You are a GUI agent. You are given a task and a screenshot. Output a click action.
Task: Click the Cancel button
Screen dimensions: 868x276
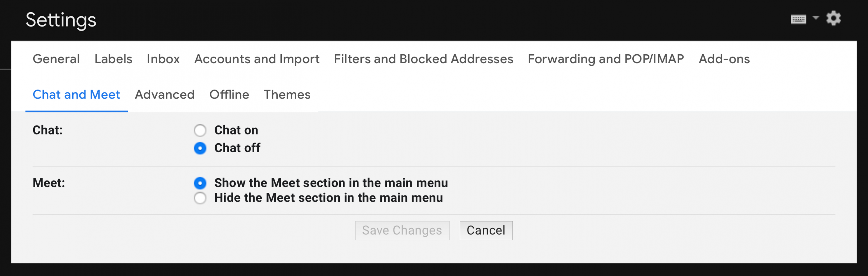coord(486,231)
